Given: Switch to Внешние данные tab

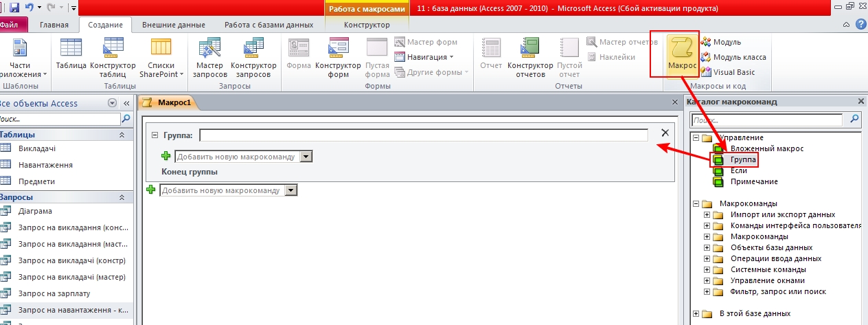Looking at the screenshot, I should [174, 25].
